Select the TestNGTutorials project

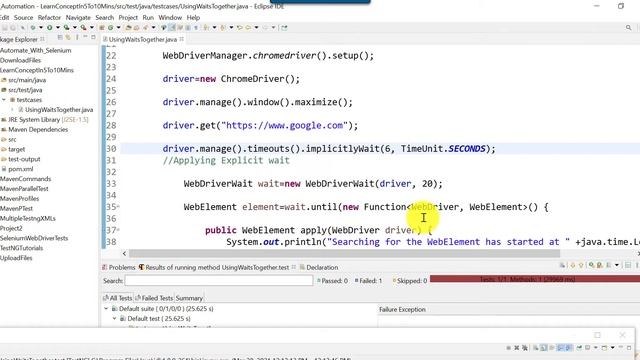point(21,248)
